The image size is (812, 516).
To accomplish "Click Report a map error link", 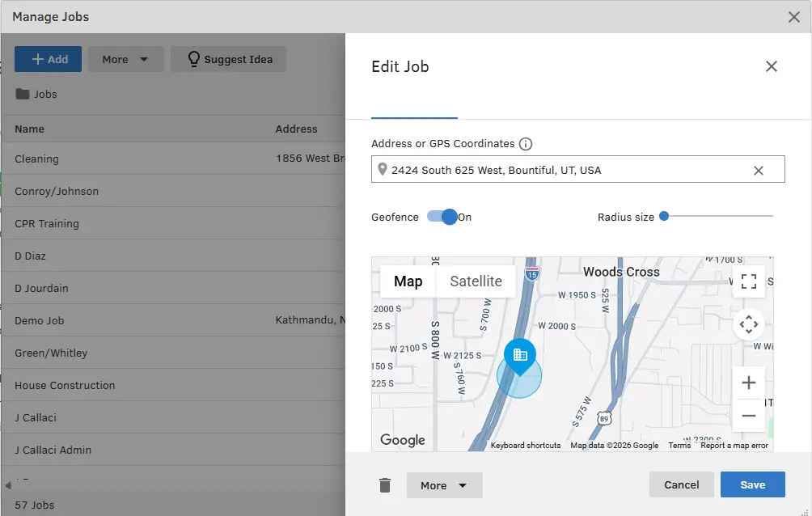I will pyautogui.click(x=734, y=445).
